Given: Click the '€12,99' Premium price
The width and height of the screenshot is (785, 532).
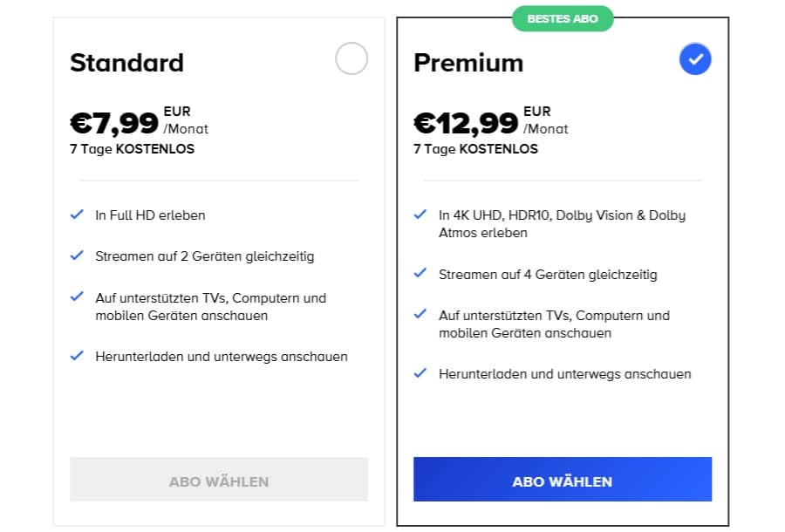Looking at the screenshot, I should 465,122.
